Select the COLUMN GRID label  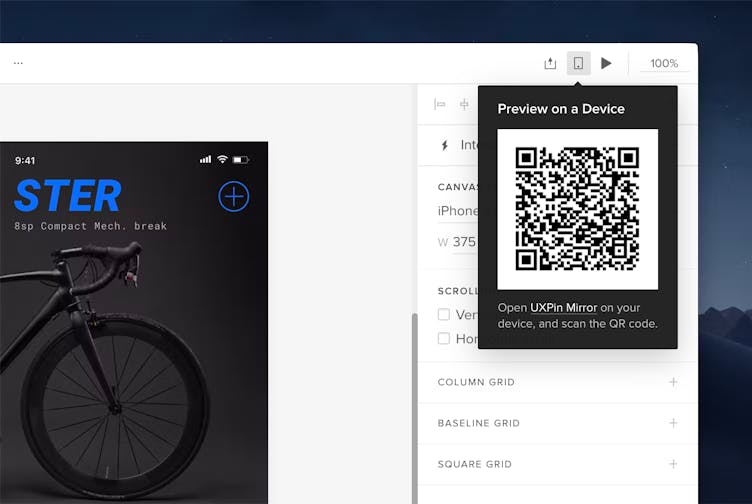pyautogui.click(x=476, y=382)
